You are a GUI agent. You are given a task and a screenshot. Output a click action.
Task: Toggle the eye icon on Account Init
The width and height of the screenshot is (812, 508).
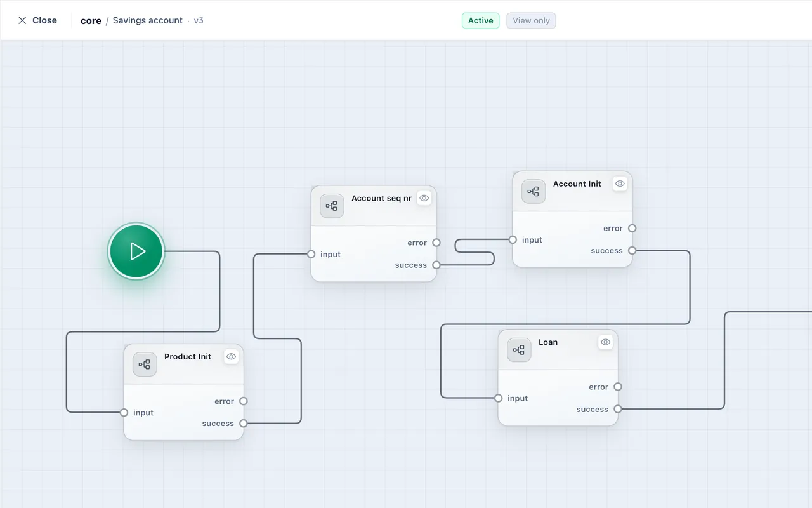[x=620, y=184]
